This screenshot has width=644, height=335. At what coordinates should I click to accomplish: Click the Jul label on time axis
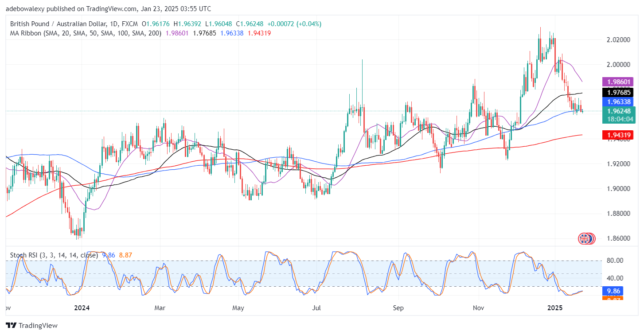(316, 308)
